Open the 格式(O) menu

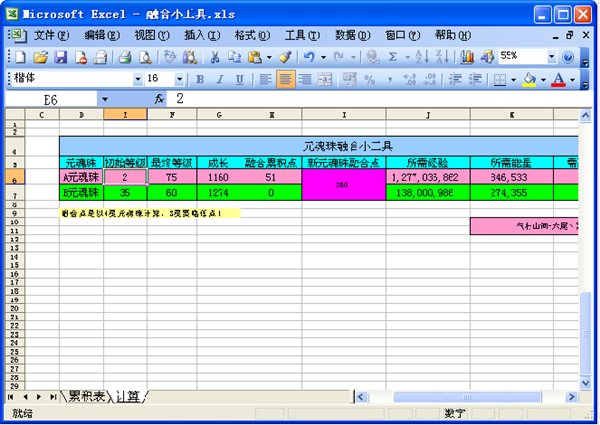click(253, 36)
